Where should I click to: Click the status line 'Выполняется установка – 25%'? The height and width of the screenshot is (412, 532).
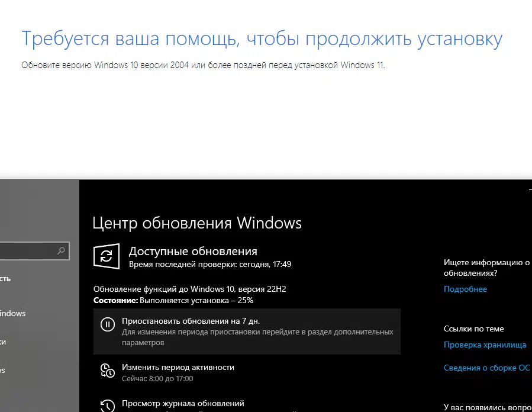click(x=196, y=300)
